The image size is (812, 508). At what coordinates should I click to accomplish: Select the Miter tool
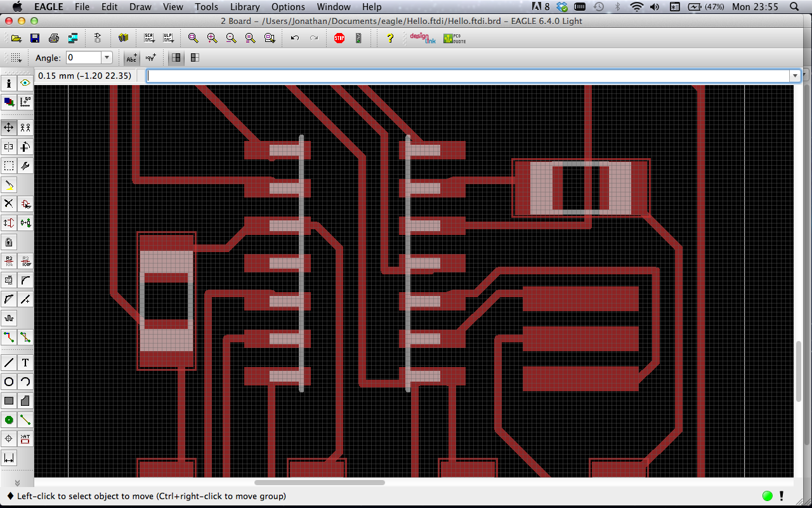pos(25,280)
